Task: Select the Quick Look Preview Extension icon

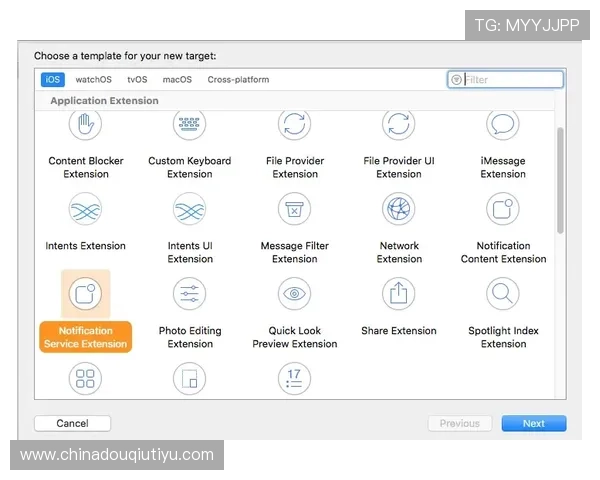Action: pos(295,294)
